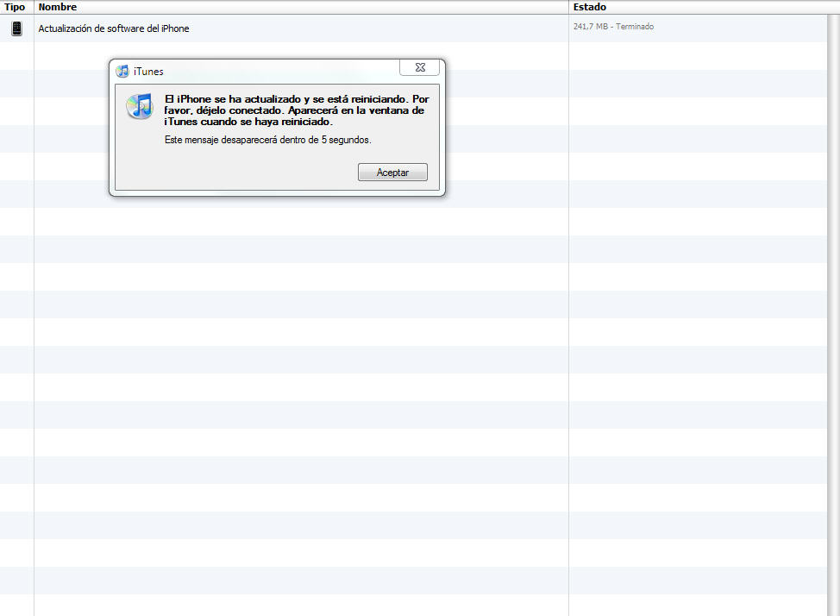Sort by the Tipo column header

click(16, 7)
